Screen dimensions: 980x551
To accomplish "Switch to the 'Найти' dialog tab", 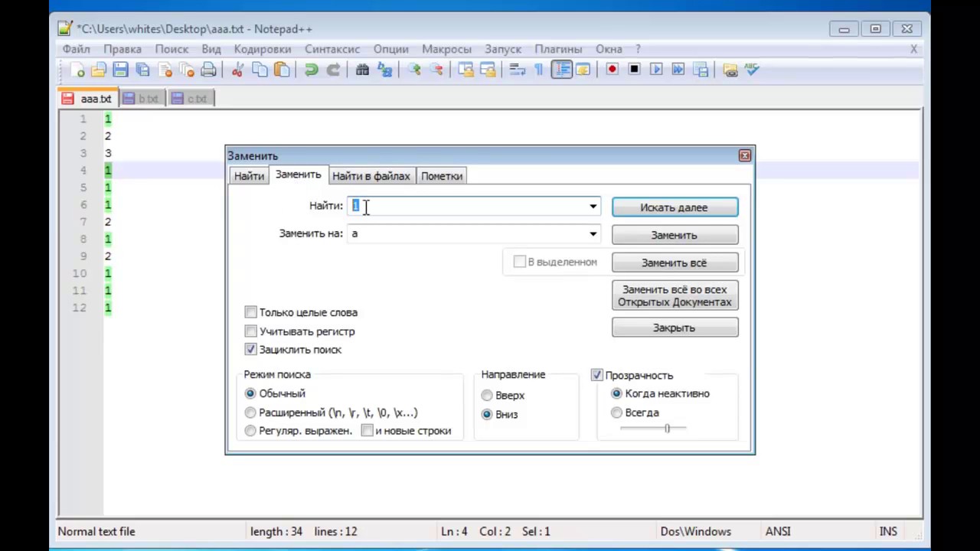I will [x=249, y=176].
